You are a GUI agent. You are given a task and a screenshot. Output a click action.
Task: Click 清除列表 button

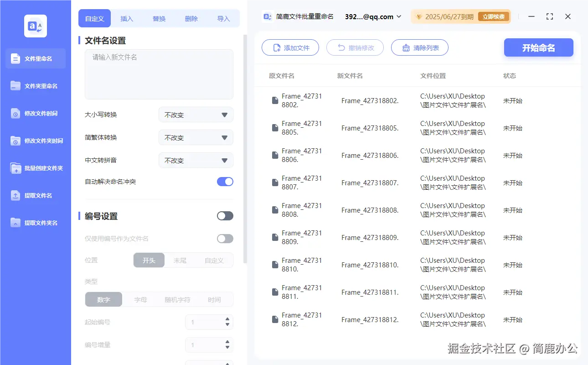coord(420,47)
